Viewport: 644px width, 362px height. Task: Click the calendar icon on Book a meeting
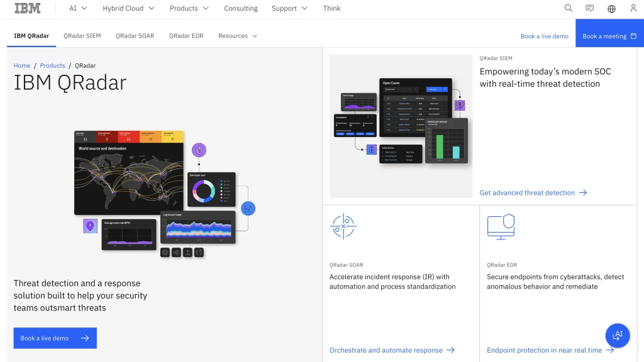(634, 36)
